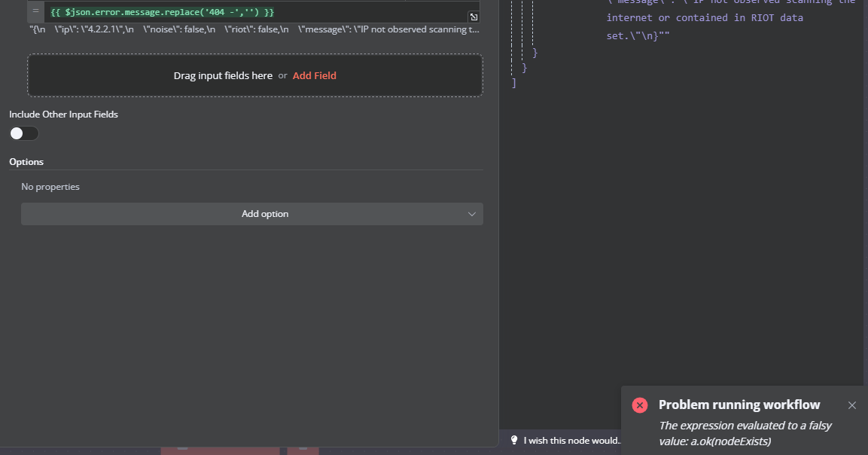Click the 'No properties' text
Viewport: 868px width, 455px height.
(x=50, y=187)
